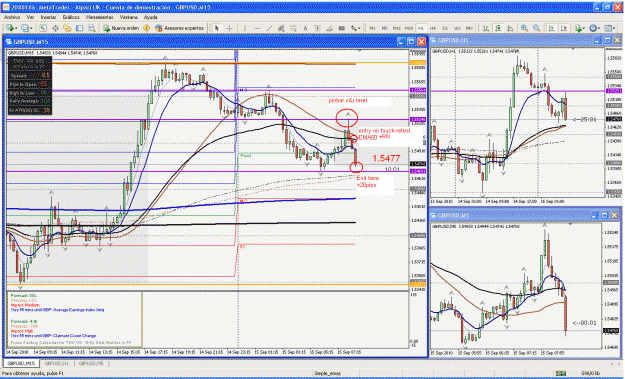625x379 pixels.
Task: Maximize the GBPUSD,H1 chart window
Action: 607,40
